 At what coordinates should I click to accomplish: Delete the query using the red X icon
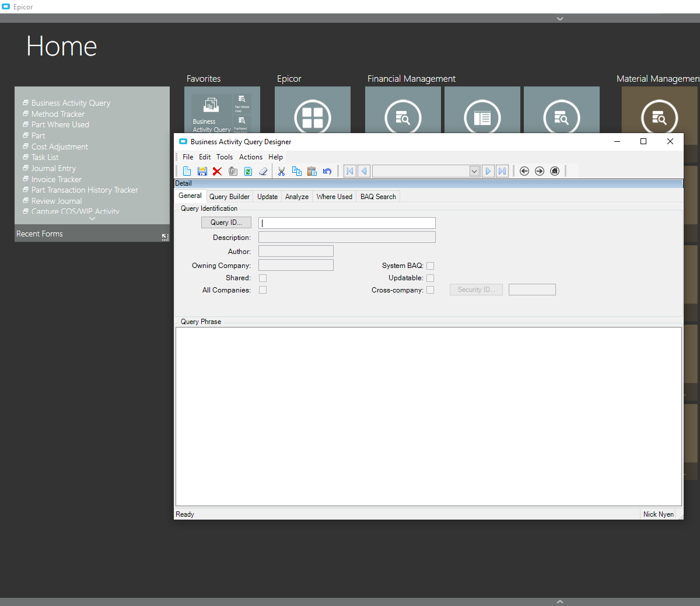pos(217,171)
